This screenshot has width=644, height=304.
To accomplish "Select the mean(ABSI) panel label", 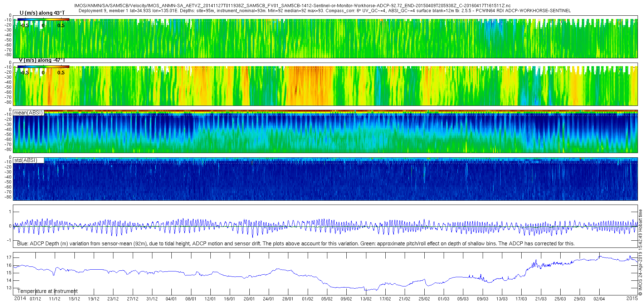I will (28, 113).
